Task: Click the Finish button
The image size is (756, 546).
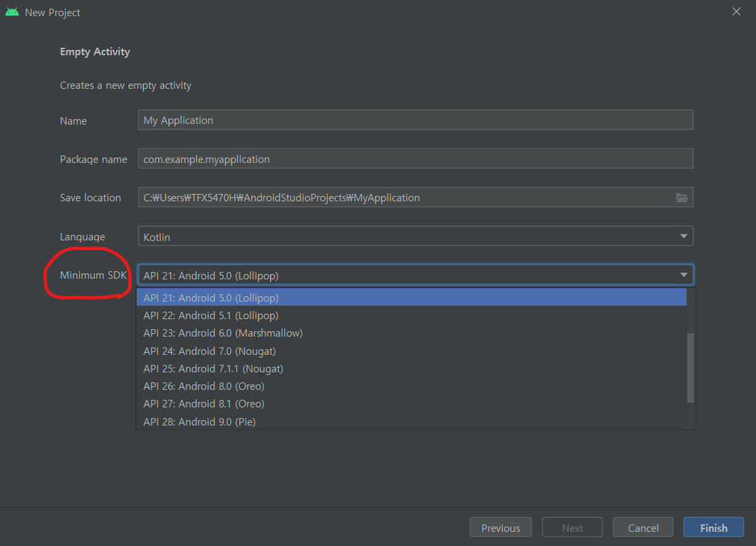Action: [x=713, y=528]
